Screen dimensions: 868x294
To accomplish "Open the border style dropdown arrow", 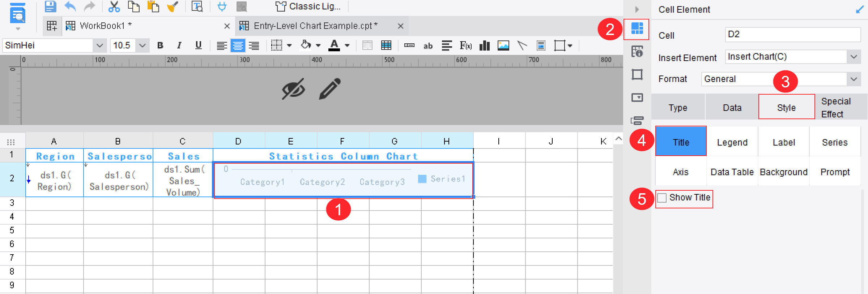I will point(289,46).
